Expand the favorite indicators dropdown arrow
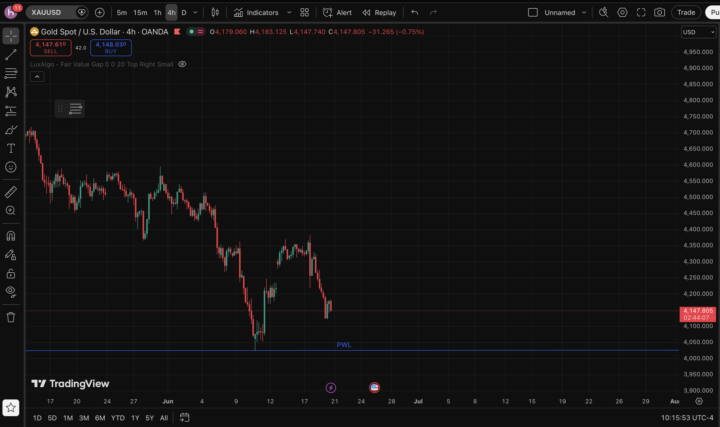 289,12
